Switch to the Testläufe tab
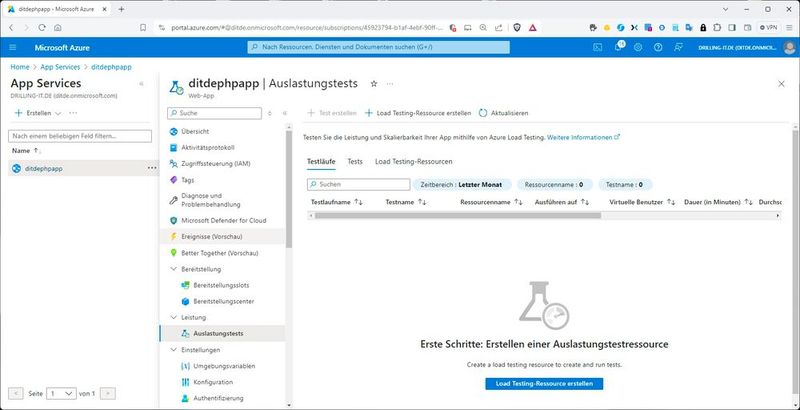This screenshot has width=800, height=410. 321,162
